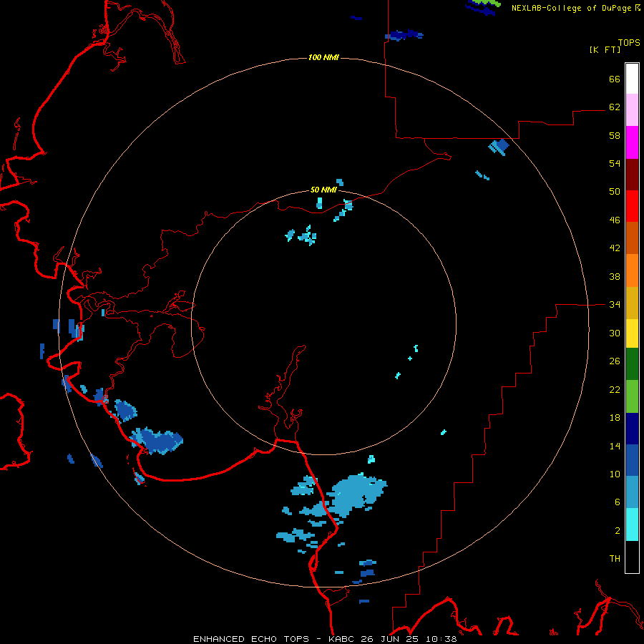Pick the navy blue legend swatch
Image resolution: width=644 pixels, height=644 pixels.
pyautogui.click(x=632, y=429)
